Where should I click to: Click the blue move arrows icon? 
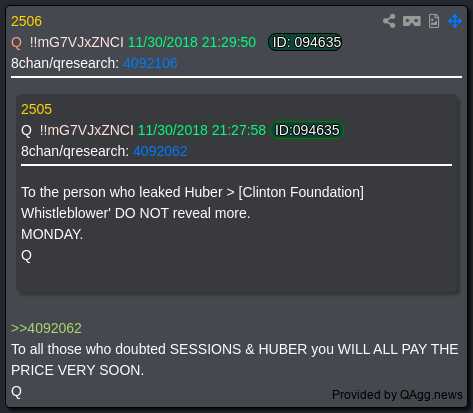click(455, 21)
